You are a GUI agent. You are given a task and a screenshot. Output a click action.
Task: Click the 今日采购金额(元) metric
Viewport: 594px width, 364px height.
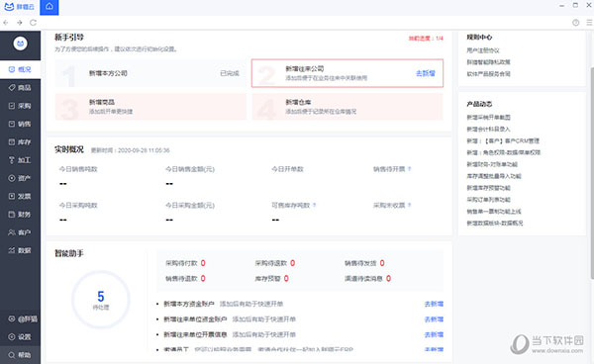tap(190, 206)
